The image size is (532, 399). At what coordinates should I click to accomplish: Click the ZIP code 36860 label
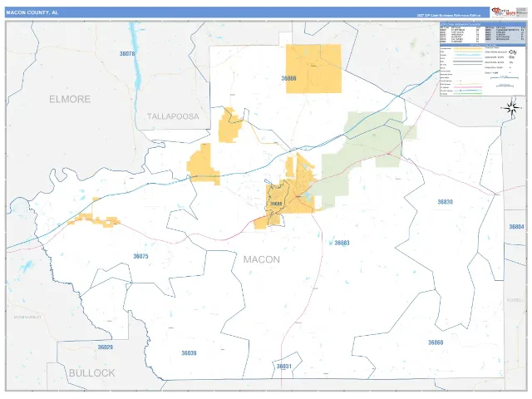pos(436,342)
